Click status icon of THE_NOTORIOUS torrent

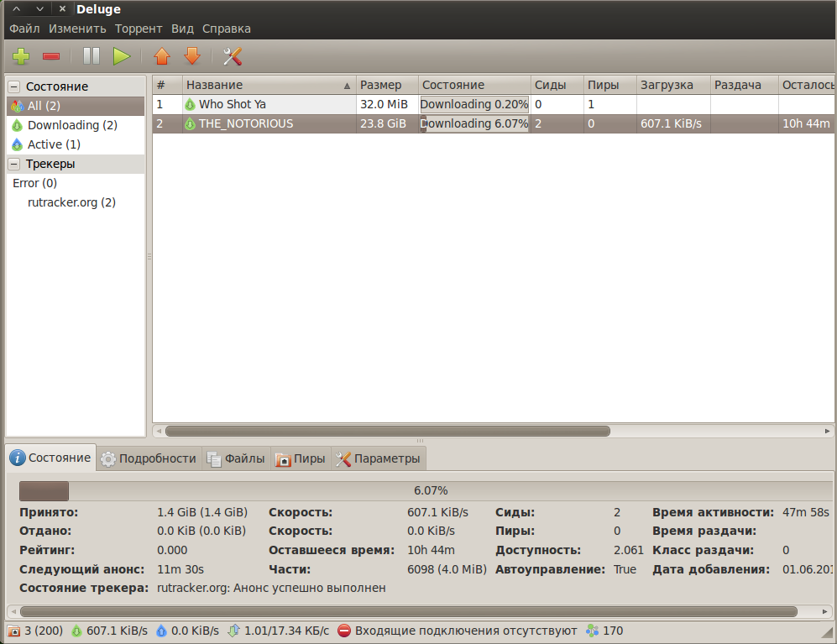click(x=190, y=124)
